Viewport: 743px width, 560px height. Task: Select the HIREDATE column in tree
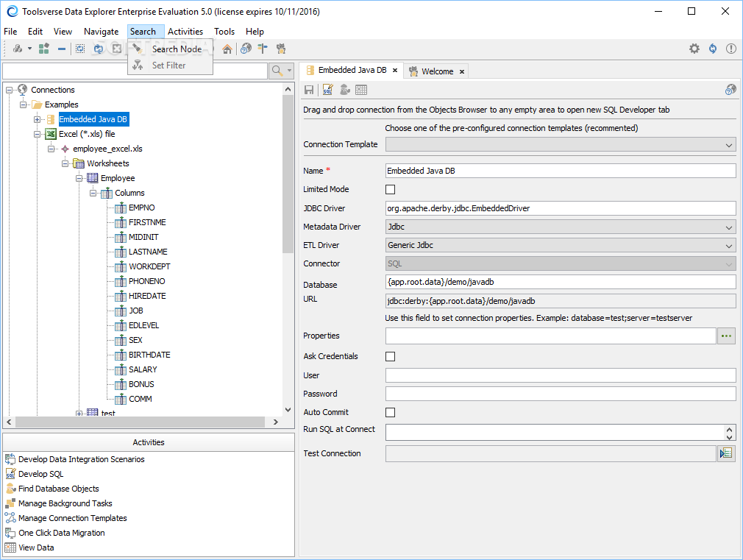click(x=147, y=296)
